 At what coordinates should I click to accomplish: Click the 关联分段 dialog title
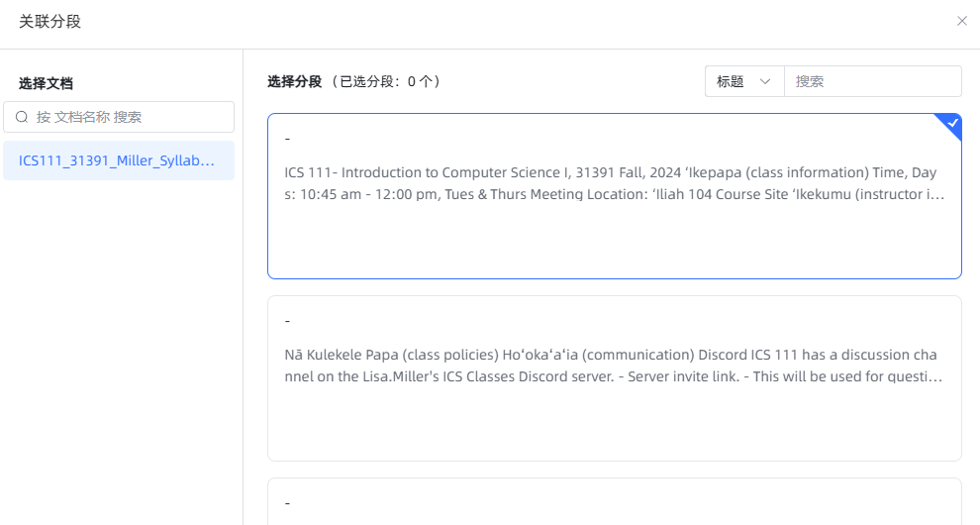coord(49,21)
